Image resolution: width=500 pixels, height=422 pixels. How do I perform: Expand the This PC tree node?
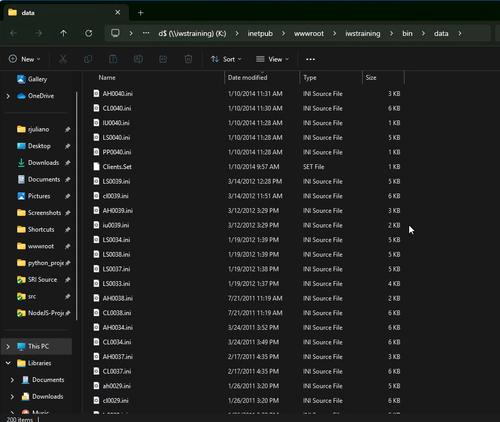8,347
